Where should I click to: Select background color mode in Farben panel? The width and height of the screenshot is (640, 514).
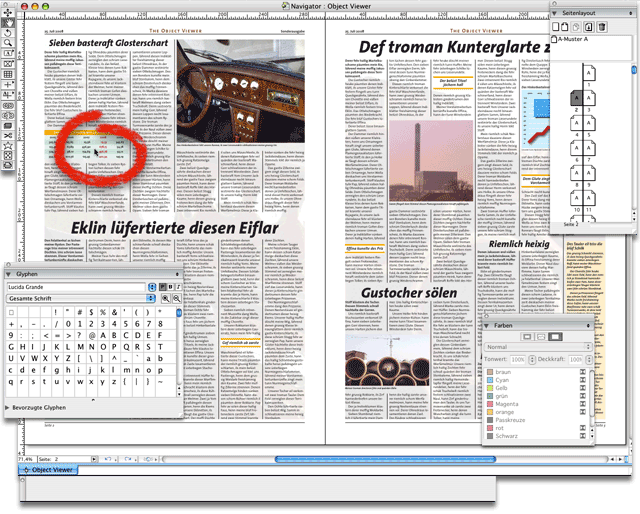[x=555, y=337]
